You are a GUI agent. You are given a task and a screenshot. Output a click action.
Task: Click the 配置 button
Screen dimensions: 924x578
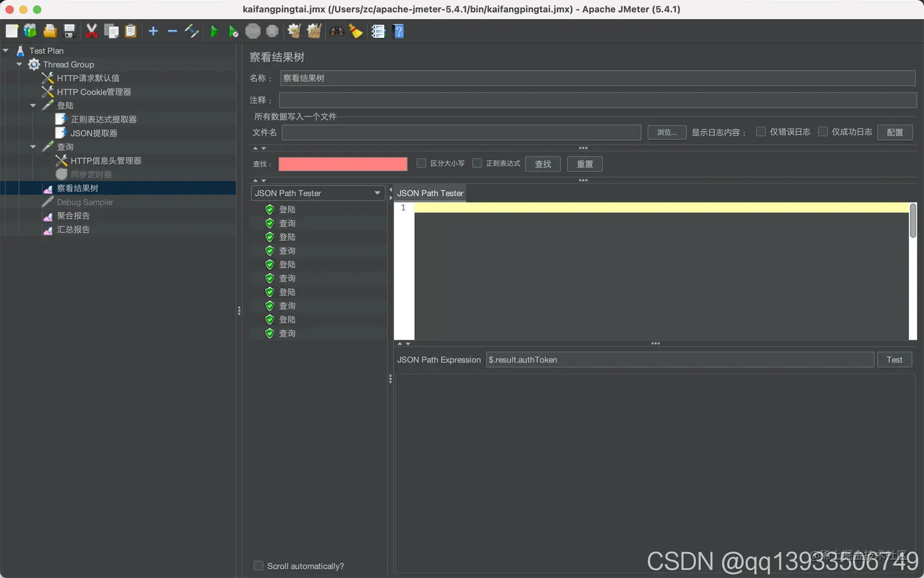pyautogui.click(x=895, y=132)
